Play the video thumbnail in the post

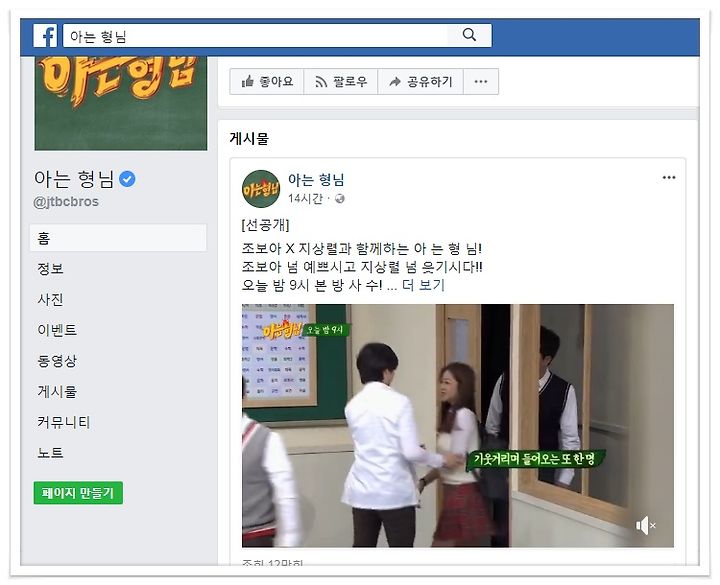pyautogui.click(x=458, y=425)
